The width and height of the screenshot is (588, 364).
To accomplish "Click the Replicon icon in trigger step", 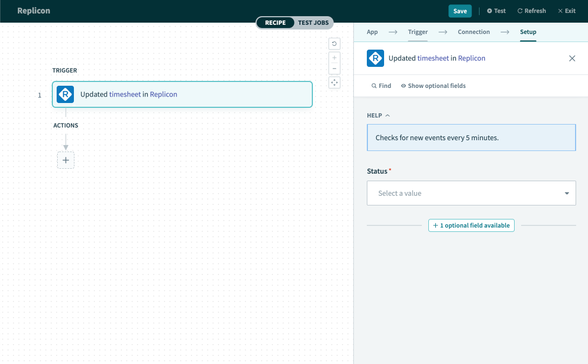I will point(65,94).
